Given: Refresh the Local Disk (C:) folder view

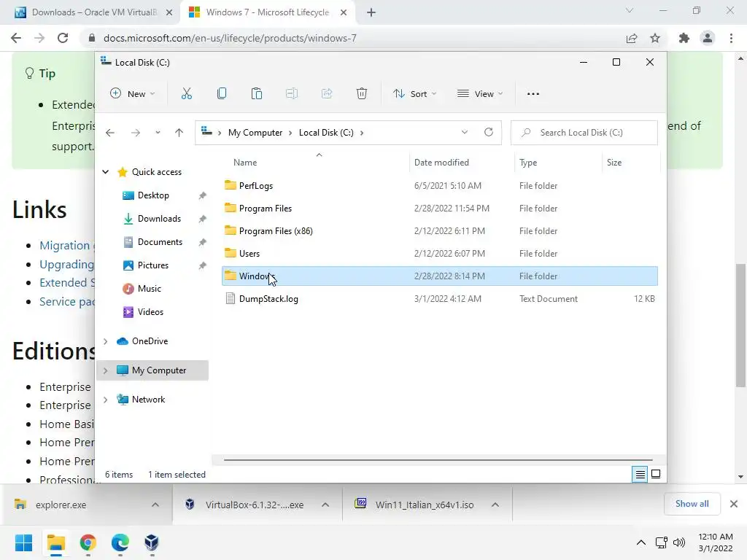Looking at the screenshot, I should coord(488,133).
